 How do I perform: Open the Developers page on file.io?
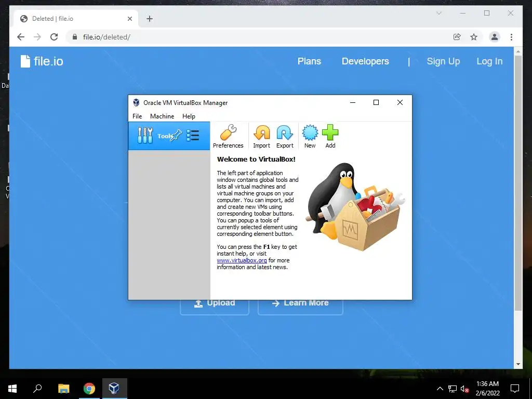coord(365,61)
